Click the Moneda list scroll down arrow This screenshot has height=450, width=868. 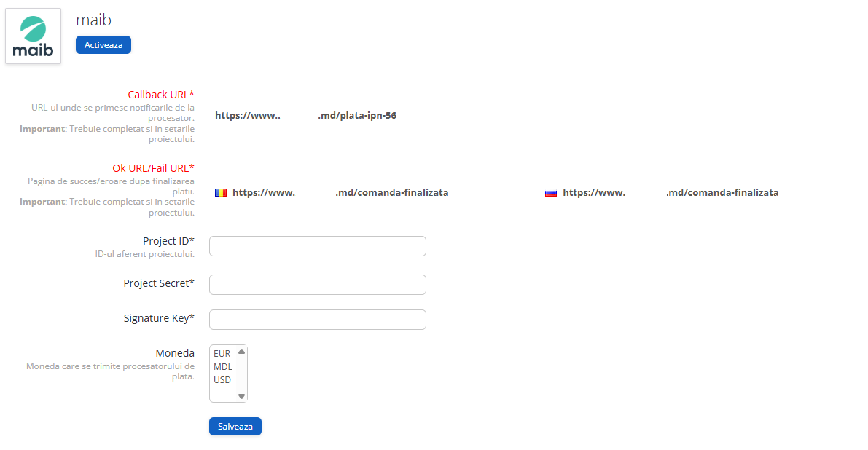(242, 397)
